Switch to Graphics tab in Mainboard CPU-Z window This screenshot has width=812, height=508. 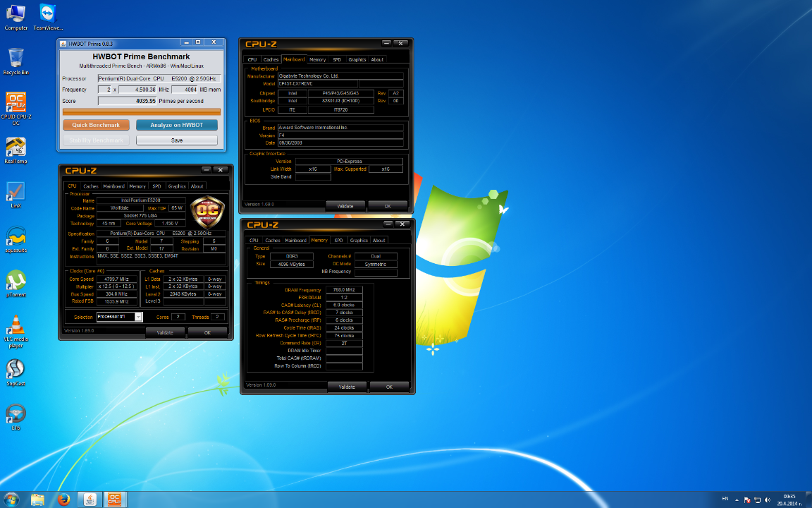tap(357, 59)
